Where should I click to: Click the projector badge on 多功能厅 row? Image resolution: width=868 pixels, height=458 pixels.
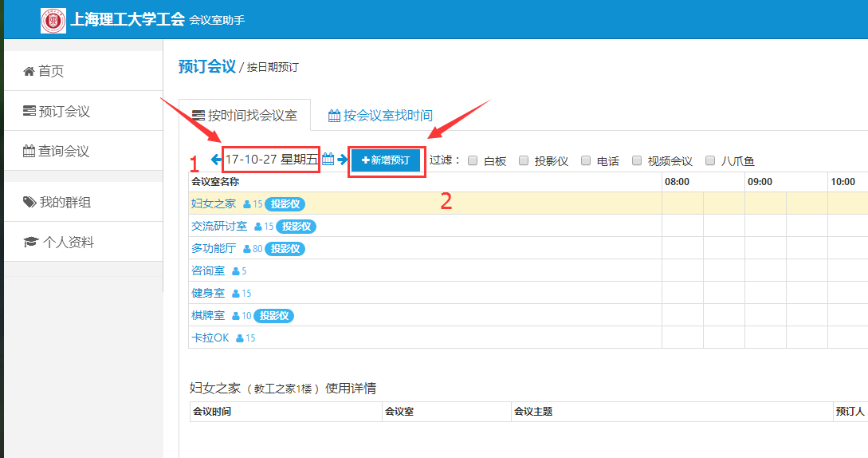point(285,249)
